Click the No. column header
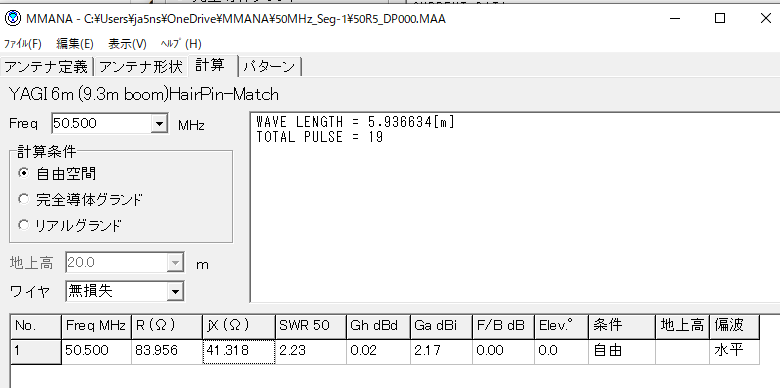Image resolution: width=780 pixels, height=388 pixels. pyautogui.click(x=36, y=326)
